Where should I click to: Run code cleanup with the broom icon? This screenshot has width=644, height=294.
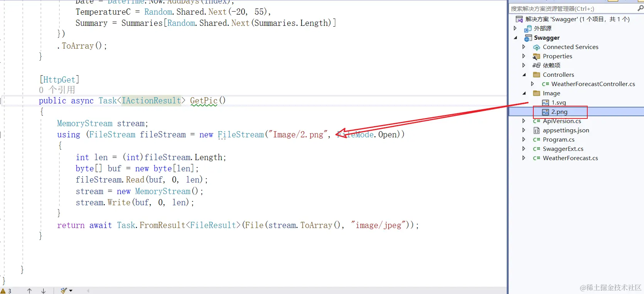pos(64,291)
